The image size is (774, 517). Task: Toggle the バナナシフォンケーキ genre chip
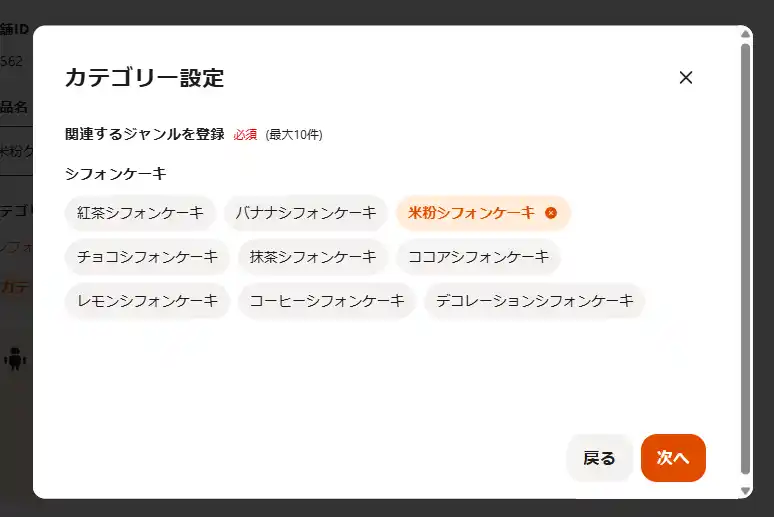pyautogui.click(x=306, y=213)
